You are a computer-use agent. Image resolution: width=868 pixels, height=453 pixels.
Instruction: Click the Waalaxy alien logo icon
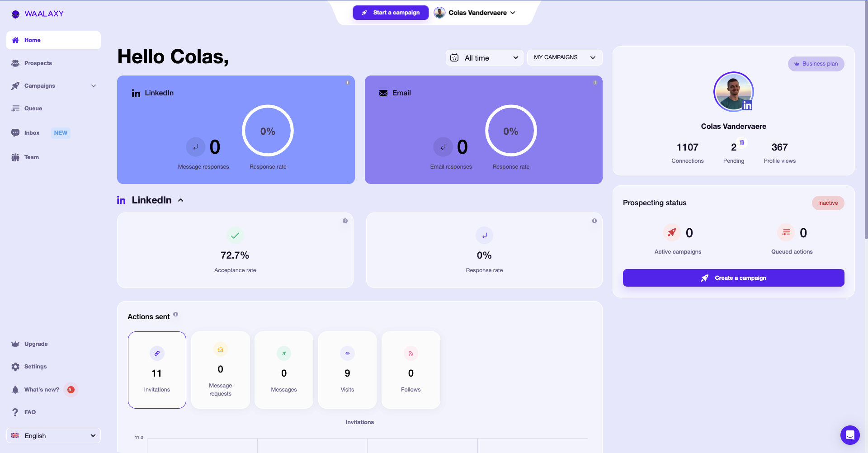tap(16, 14)
